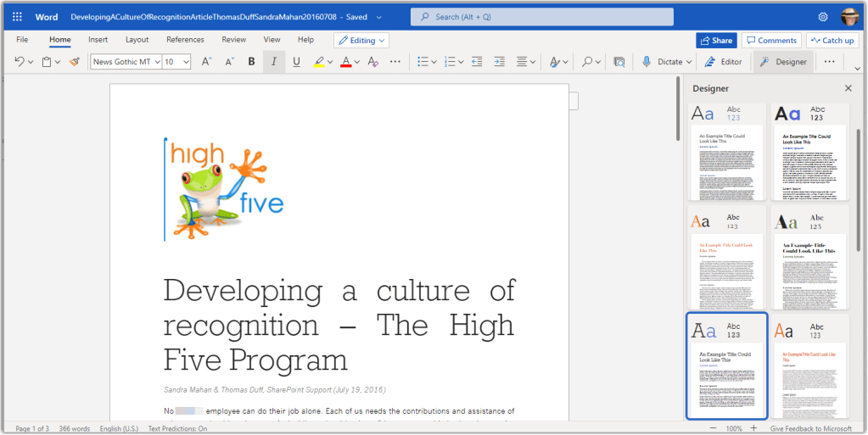
Task: Open the News Gothic MT font dropdown
Action: 126,62
